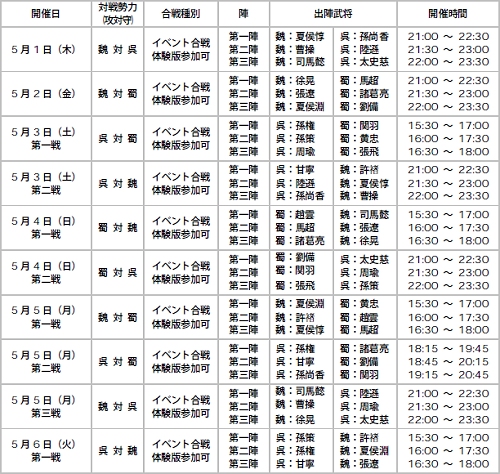Click 蜀:張飛 in 5月3日 第一戦 row

click(x=359, y=152)
